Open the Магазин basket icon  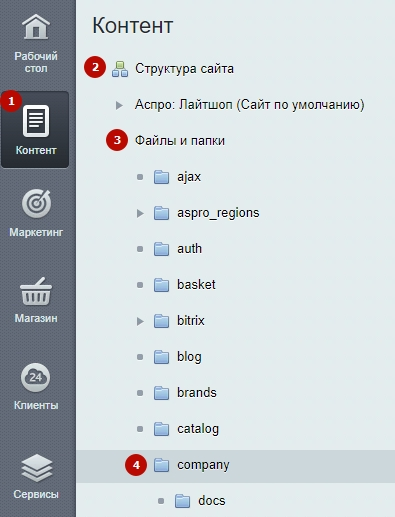point(36,291)
